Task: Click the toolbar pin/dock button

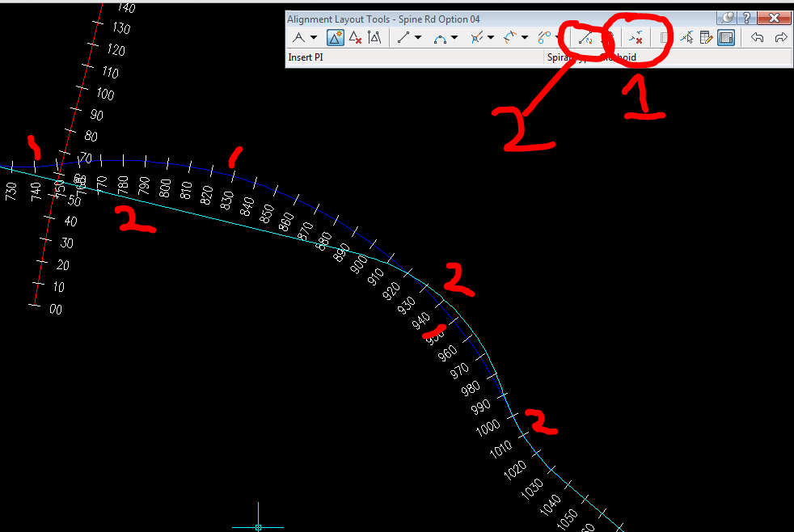Action: pyautogui.click(x=726, y=16)
